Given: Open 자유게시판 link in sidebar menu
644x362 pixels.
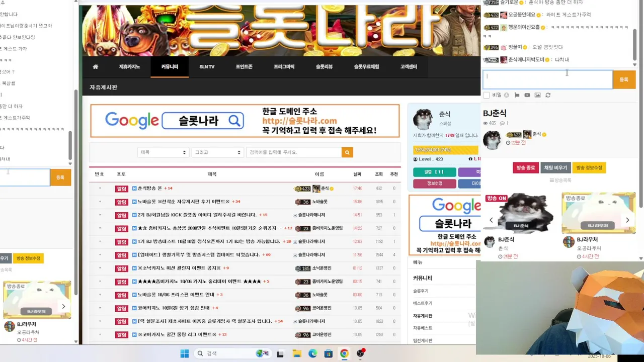Looking at the screenshot, I should pos(423,316).
